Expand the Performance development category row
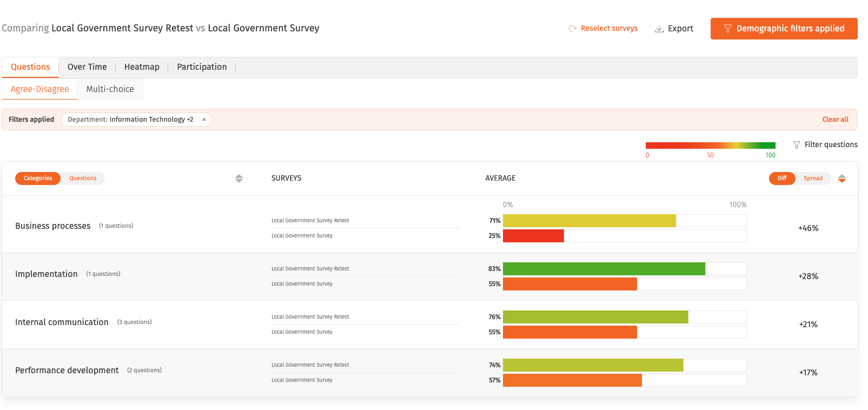The image size is (868, 410). 429,373
